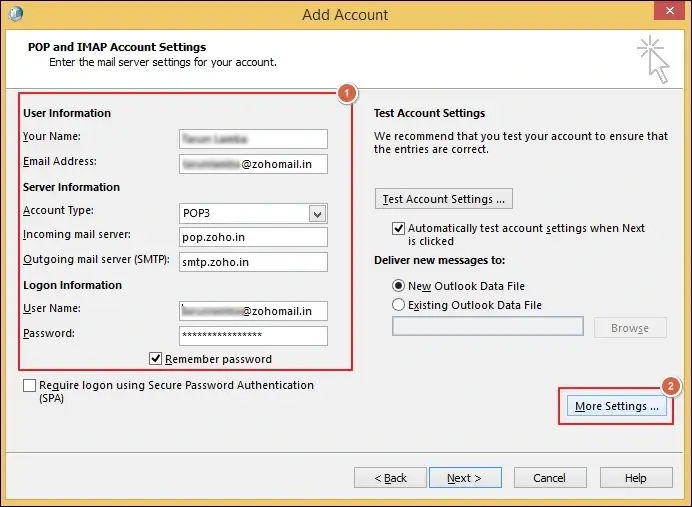Screen dimensions: 692x507
Task: Click the Your Name input field
Action: [x=253, y=139]
